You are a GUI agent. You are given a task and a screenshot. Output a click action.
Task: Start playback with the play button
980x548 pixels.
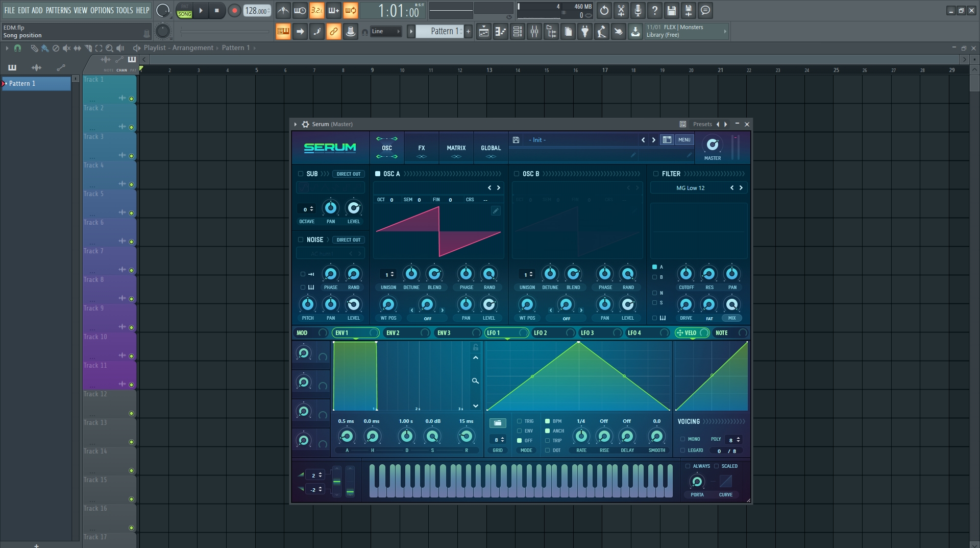pyautogui.click(x=201, y=10)
